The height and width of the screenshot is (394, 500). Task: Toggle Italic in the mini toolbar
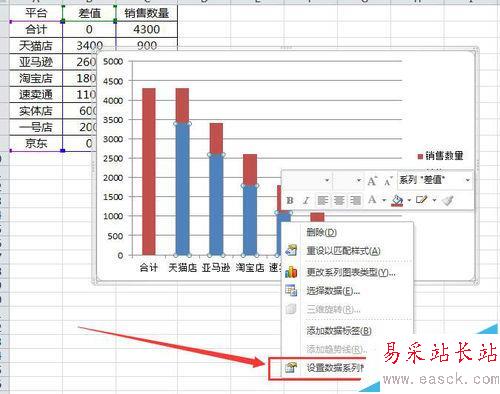306,200
